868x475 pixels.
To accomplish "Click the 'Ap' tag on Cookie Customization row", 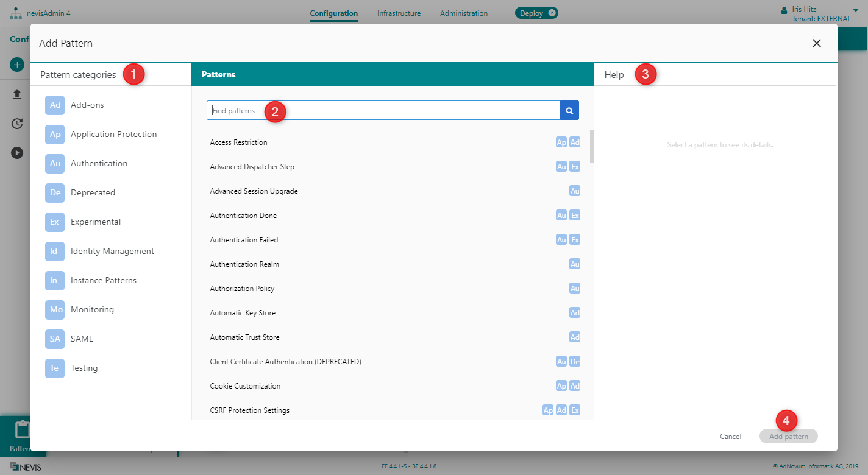I will click(x=561, y=386).
